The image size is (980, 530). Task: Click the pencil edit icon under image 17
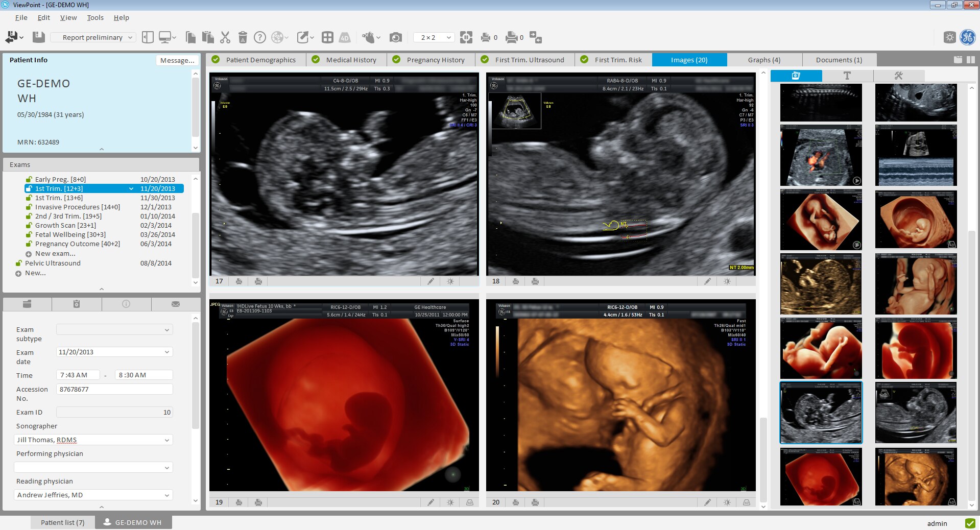point(431,281)
